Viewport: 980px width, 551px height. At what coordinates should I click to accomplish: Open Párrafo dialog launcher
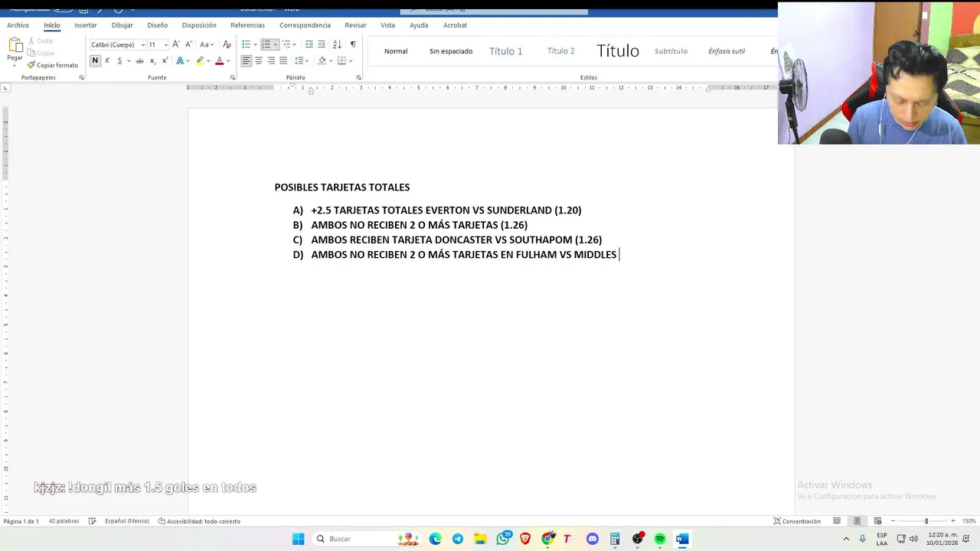[359, 77]
